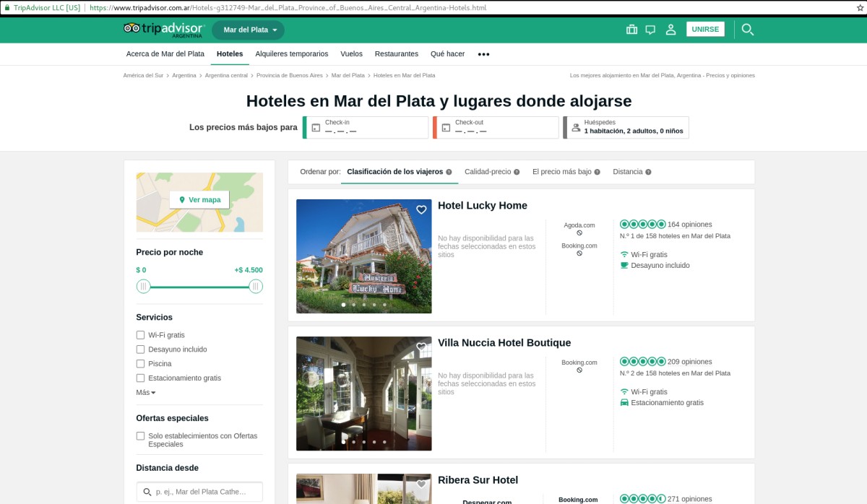Screen dimensions: 867x504
Task: Click the heart icon on Villa Nuccia photo
Action: (421, 346)
